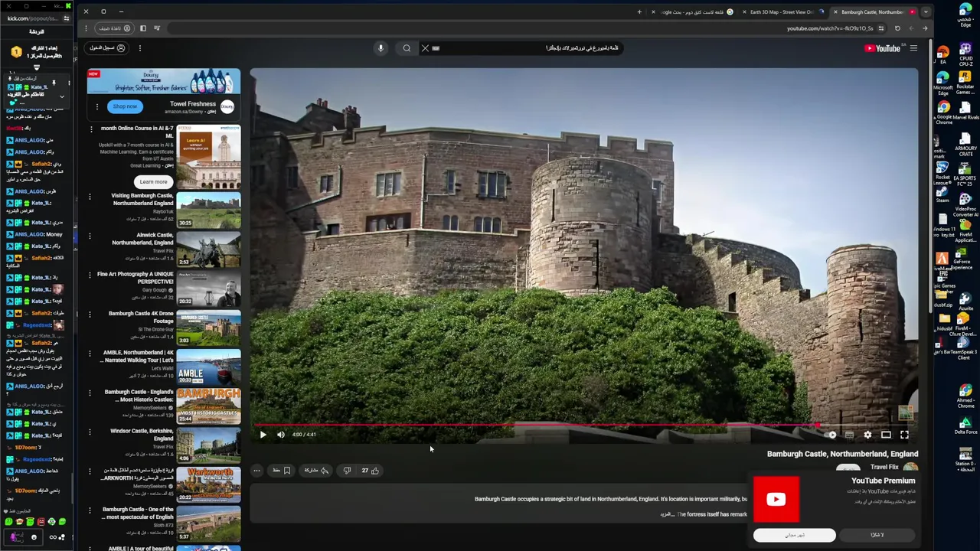Click Shop now on the Downy ad

(125, 106)
